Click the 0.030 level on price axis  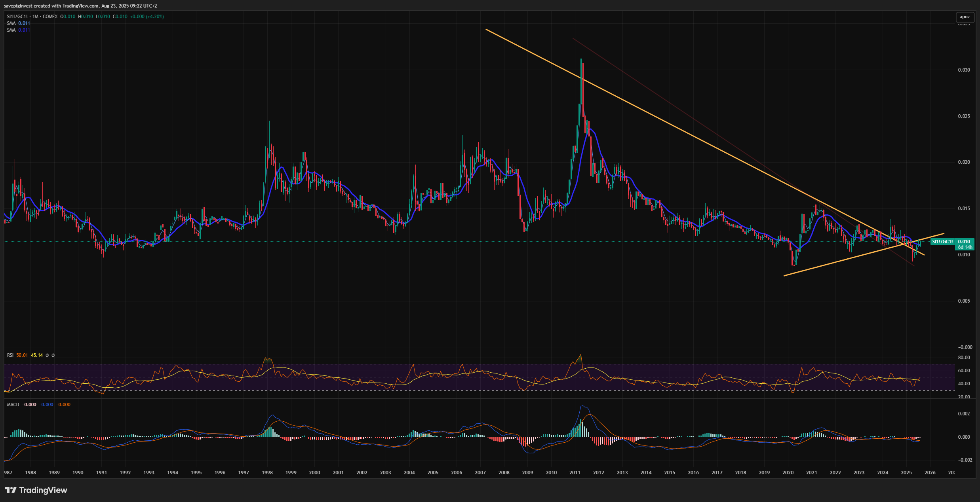pyautogui.click(x=964, y=70)
